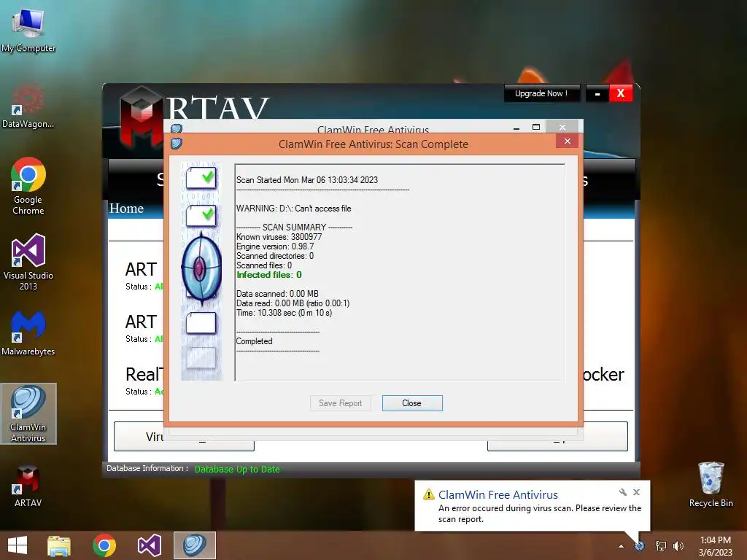Open network tray icon
This screenshot has width=747, height=560.
coord(660,545)
